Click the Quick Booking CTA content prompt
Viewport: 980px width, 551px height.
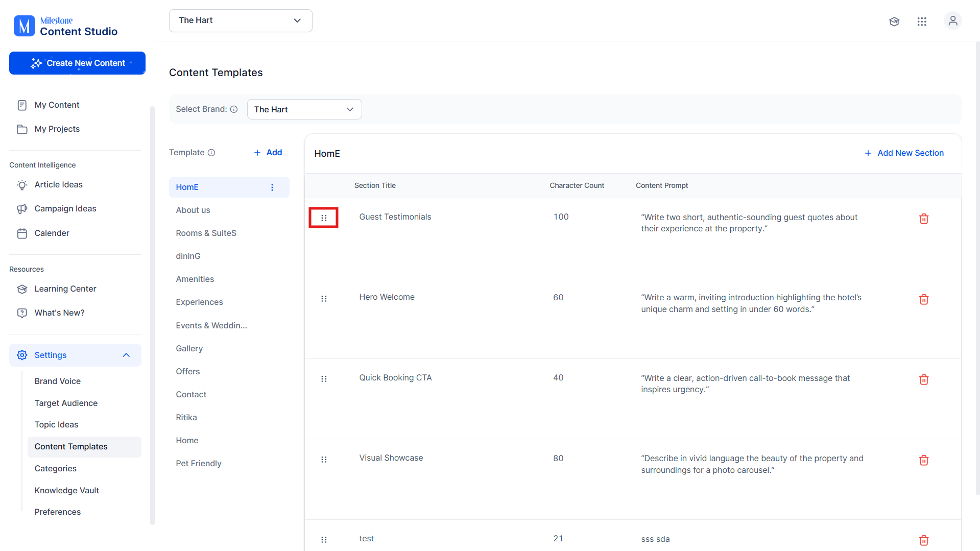coord(745,384)
